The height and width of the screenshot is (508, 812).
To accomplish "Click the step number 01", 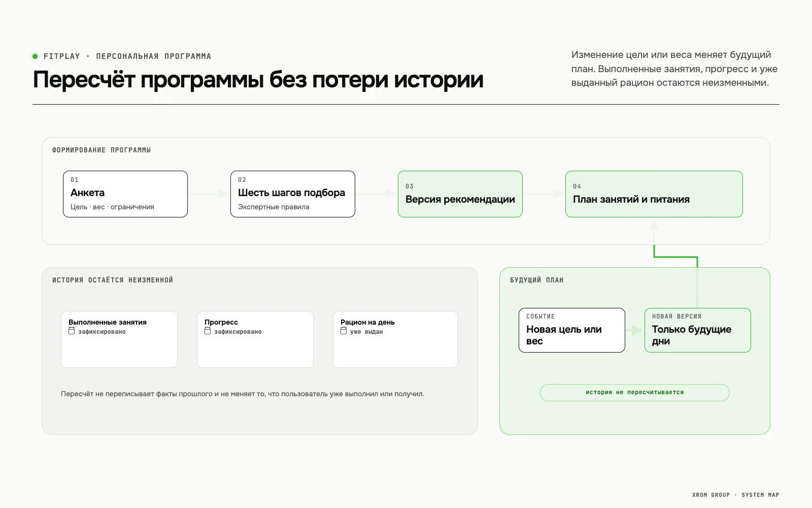I will tap(75, 180).
